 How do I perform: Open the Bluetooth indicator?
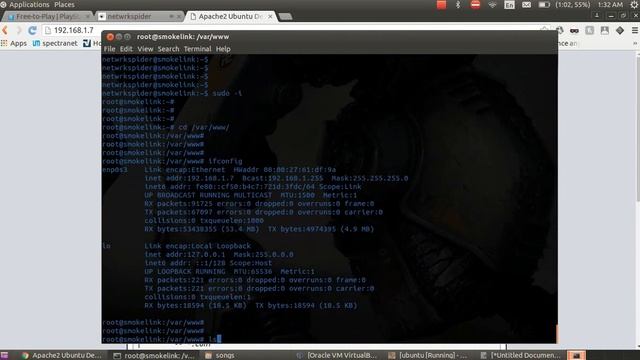pos(458,5)
